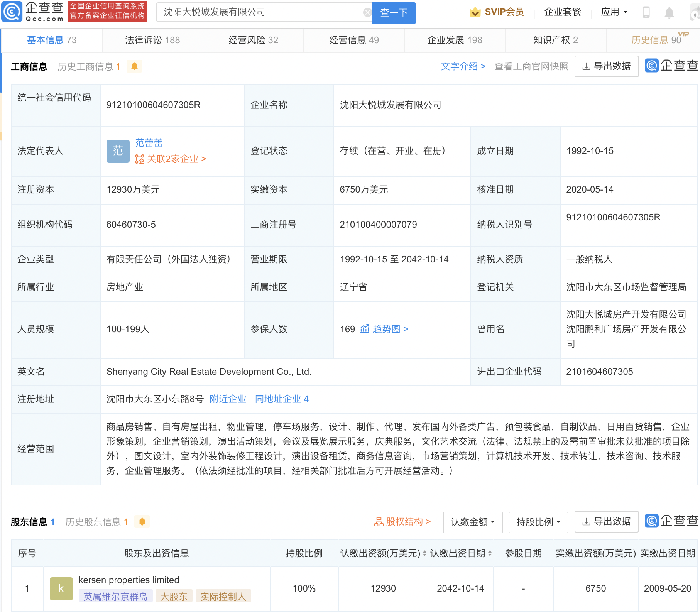Toggle alert bell beside 历史工商信息
This screenshot has height=612, width=700.
point(134,66)
